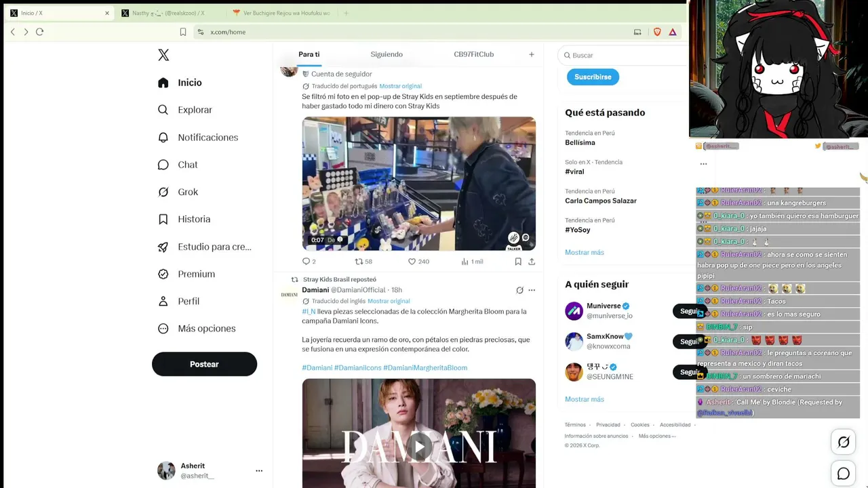This screenshot has width=868, height=488.
Task: Switch to the CB97FitClub tab
Action: tap(474, 54)
